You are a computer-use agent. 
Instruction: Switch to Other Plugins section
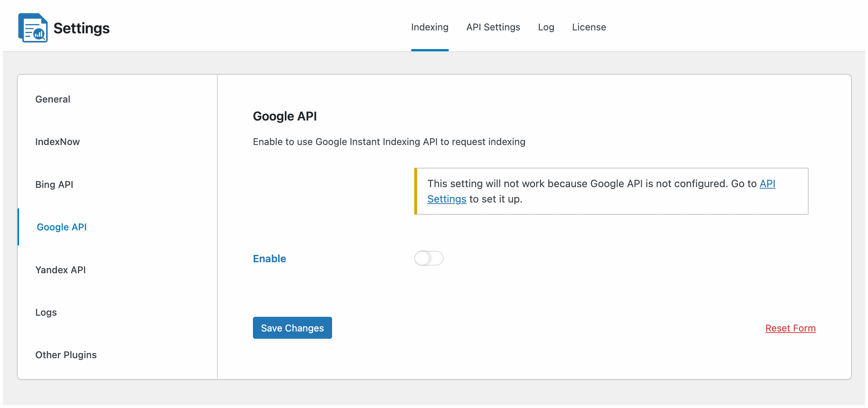(x=66, y=355)
